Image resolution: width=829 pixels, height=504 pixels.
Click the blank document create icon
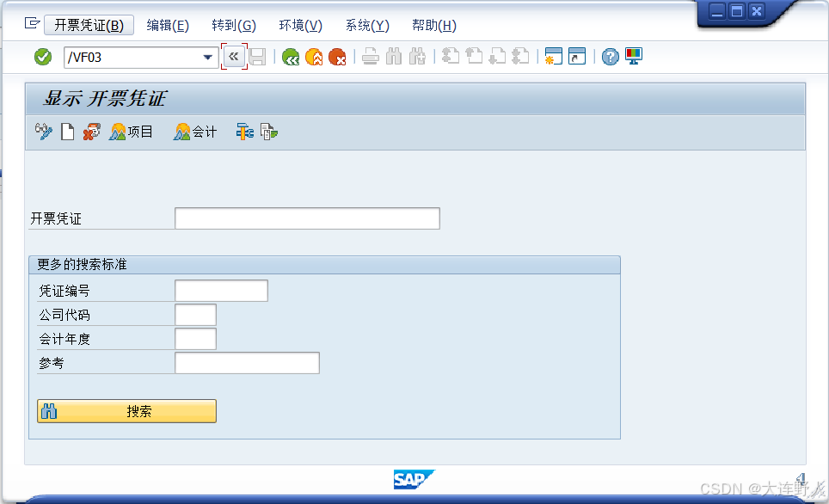[x=67, y=132]
